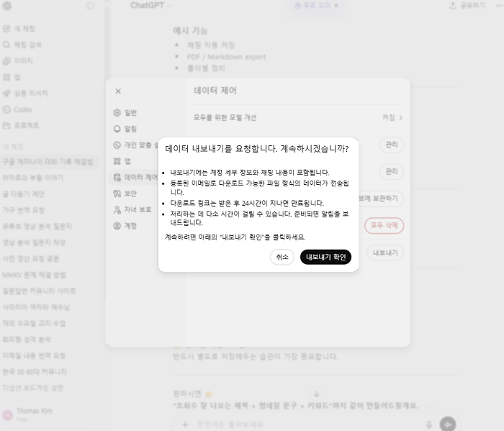The width and height of the screenshot is (504, 431).
Task: Close the settings panel with X icon
Action: click(118, 91)
